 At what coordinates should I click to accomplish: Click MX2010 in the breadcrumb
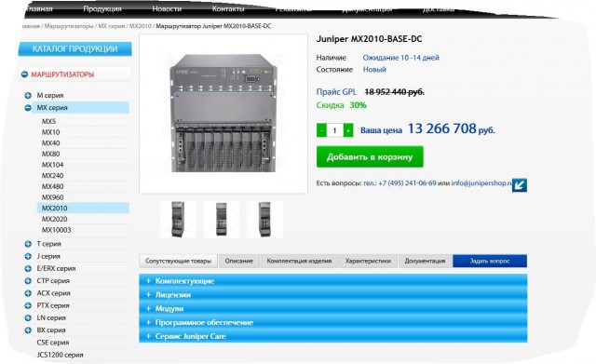[x=141, y=26]
